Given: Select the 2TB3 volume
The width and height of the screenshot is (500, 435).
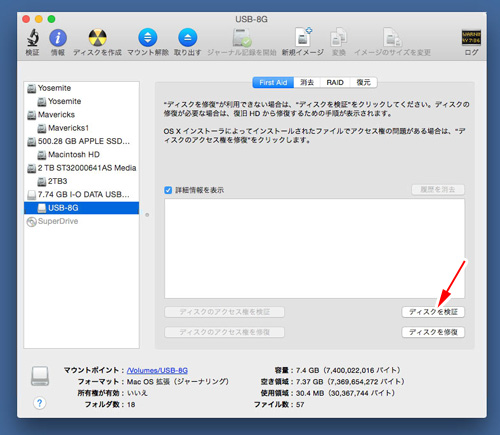Looking at the screenshot, I should [81, 181].
